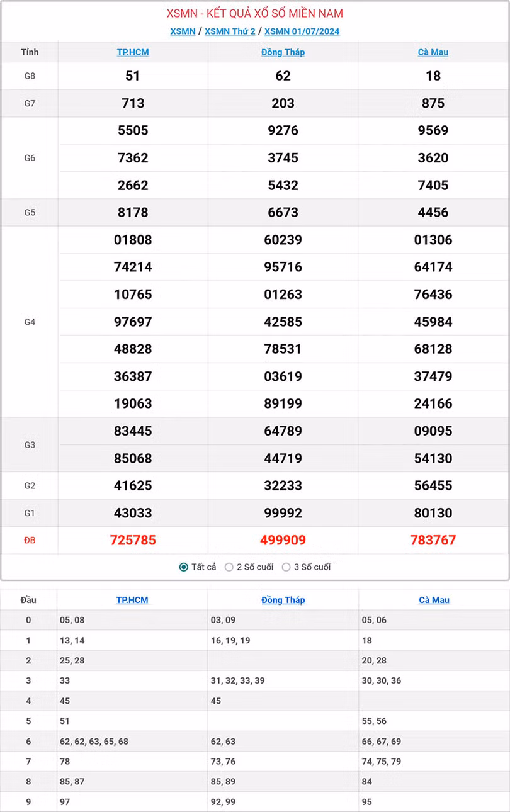Click TP.HCM special prize number 725785

click(x=133, y=540)
